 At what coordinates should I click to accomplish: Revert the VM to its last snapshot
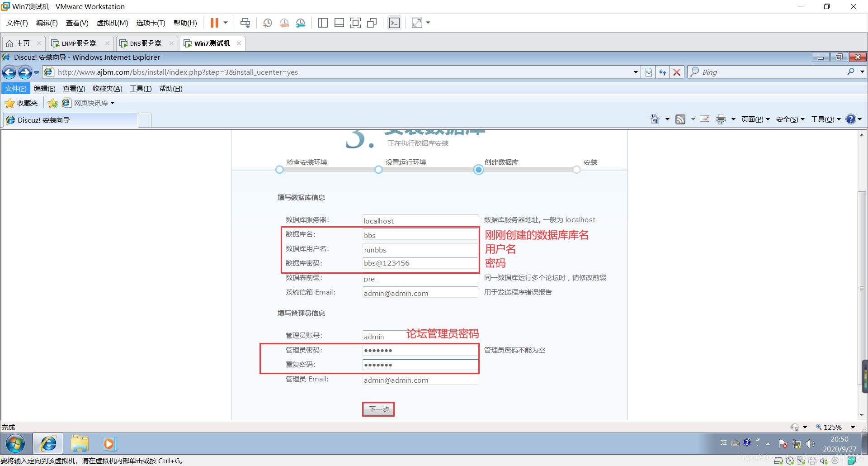[x=284, y=23]
